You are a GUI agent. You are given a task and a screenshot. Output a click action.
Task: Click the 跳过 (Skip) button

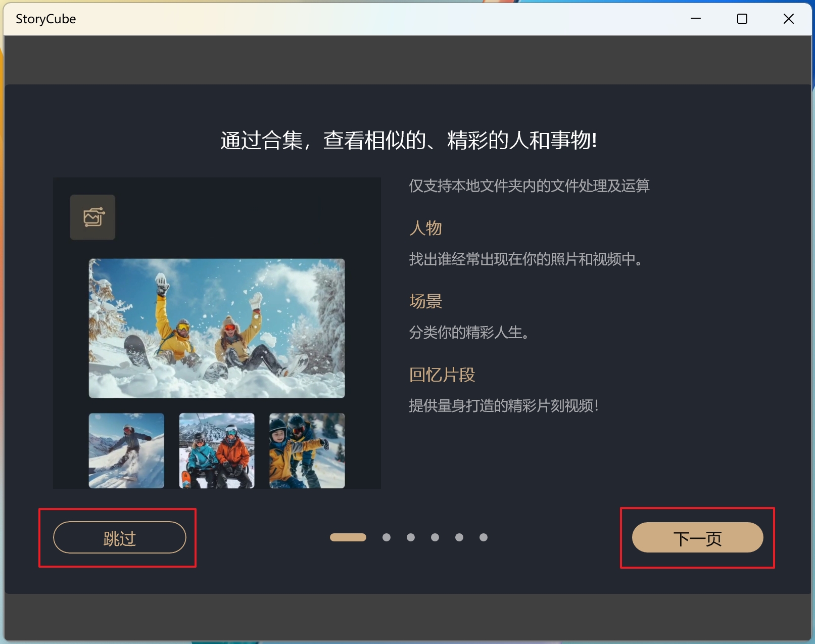120,537
